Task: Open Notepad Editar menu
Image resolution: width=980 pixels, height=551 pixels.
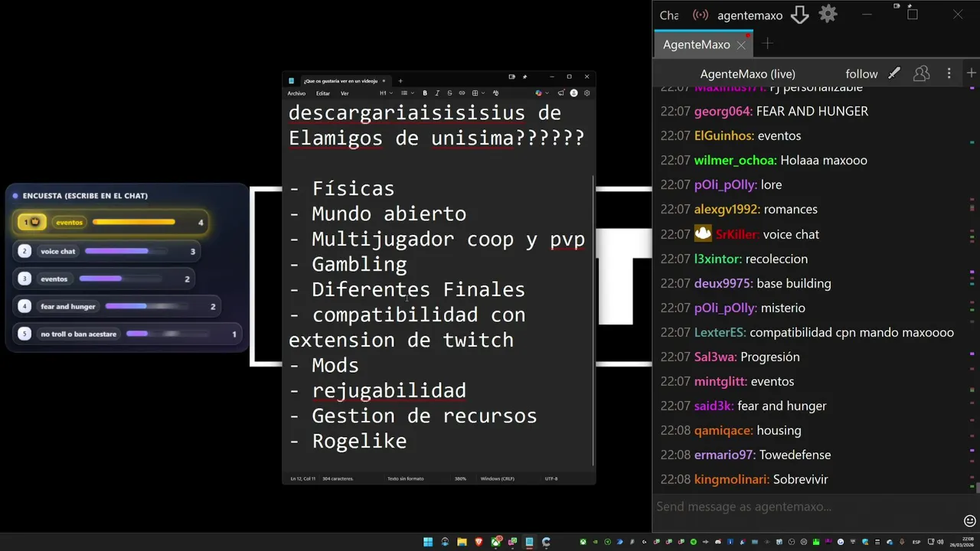Action: click(323, 93)
